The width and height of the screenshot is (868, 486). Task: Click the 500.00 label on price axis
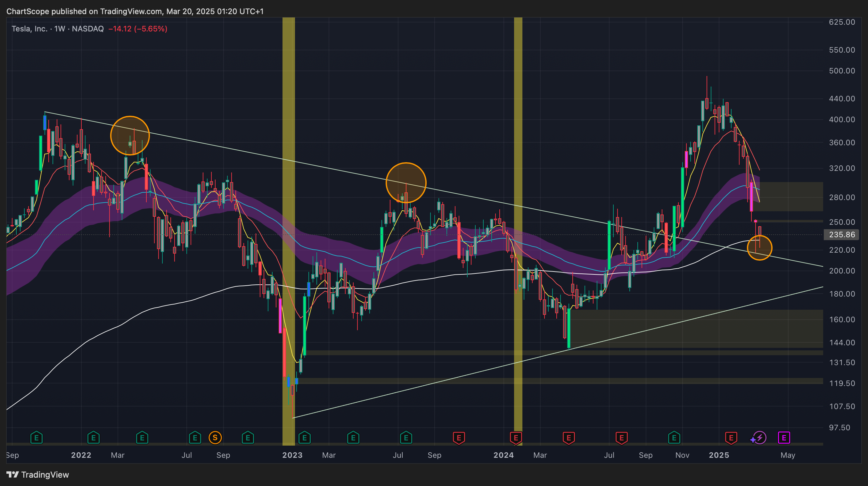tap(841, 71)
